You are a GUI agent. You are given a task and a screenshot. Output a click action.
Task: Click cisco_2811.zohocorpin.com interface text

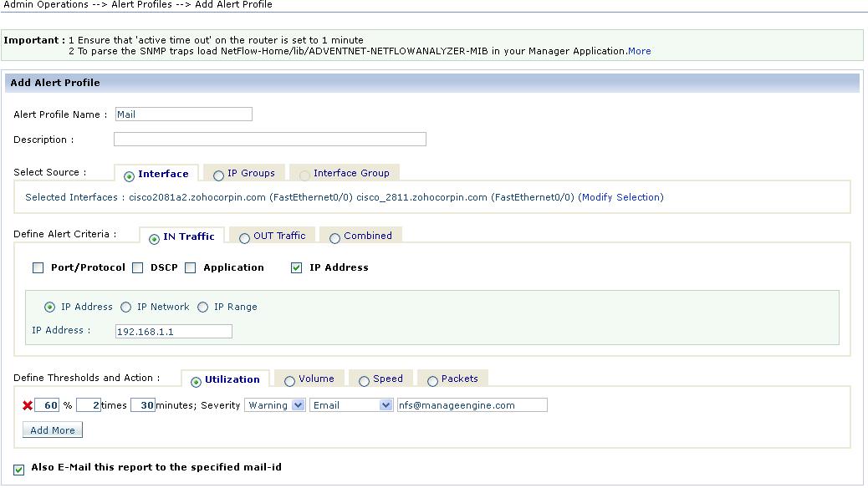click(421, 197)
